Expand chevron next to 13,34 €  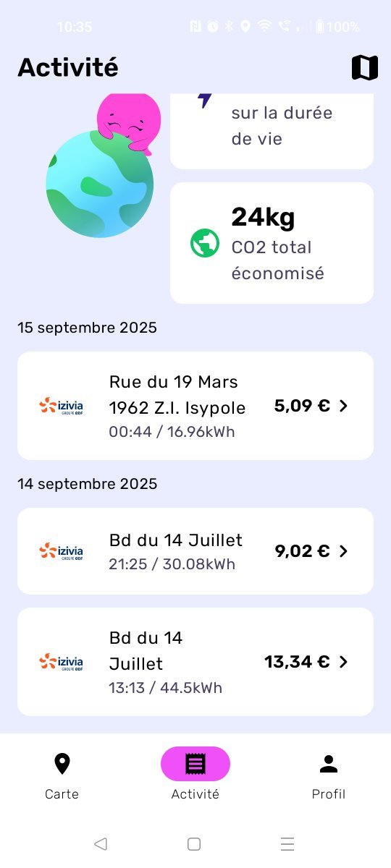coord(344,662)
